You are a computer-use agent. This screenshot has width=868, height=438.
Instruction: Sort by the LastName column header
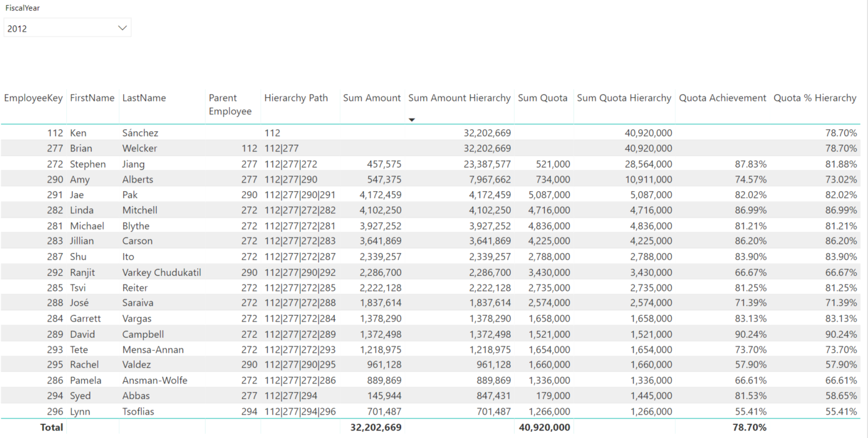tap(144, 98)
